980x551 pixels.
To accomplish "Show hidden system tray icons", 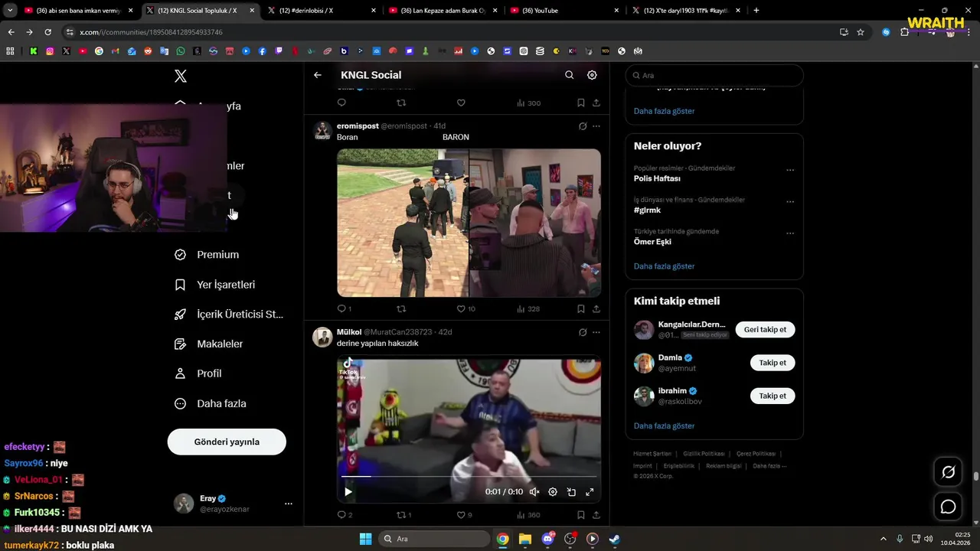I will pos(883,539).
